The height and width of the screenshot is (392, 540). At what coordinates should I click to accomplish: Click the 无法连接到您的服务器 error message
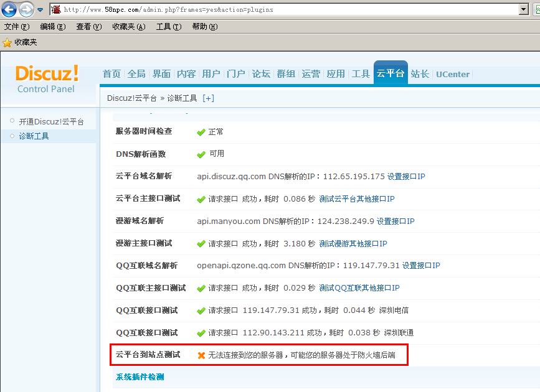tap(301, 355)
